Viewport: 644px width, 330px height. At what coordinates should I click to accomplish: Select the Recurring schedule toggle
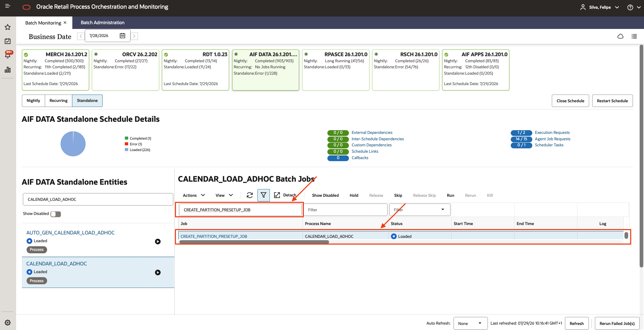tap(59, 101)
